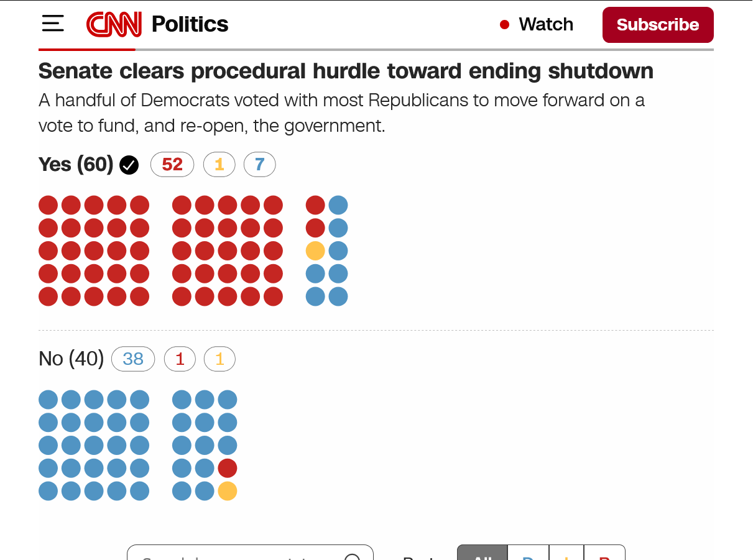Select the All party filter
This screenshot has width=753, height=560.
483,554
